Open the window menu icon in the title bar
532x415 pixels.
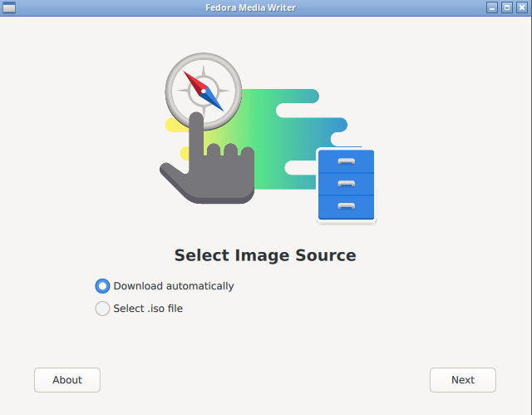(9, 7)
